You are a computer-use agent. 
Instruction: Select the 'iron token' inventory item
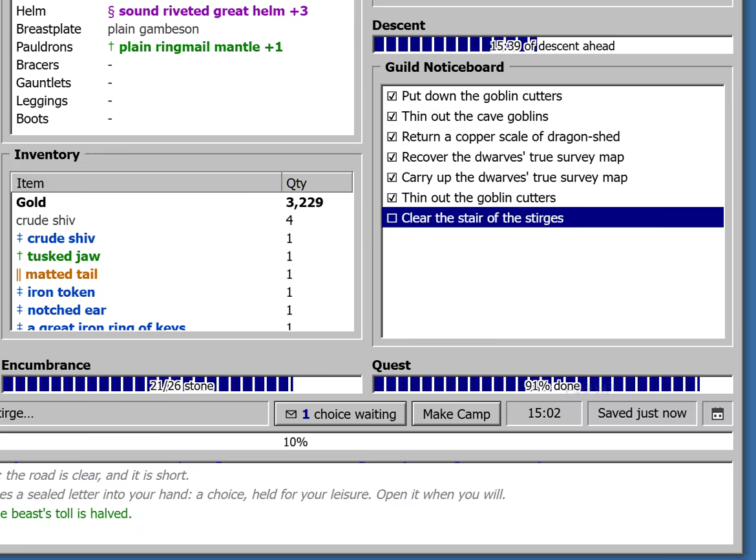pos(182,292)
